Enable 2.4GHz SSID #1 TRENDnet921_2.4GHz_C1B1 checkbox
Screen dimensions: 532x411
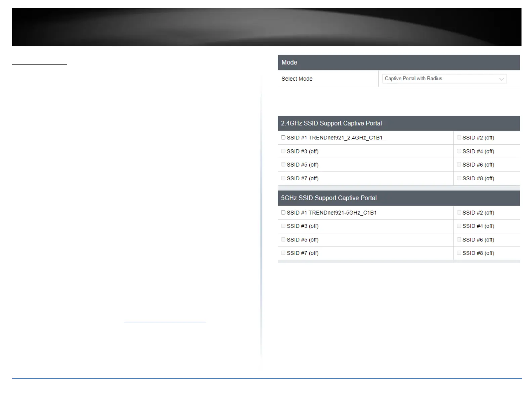tap(283, 137)
